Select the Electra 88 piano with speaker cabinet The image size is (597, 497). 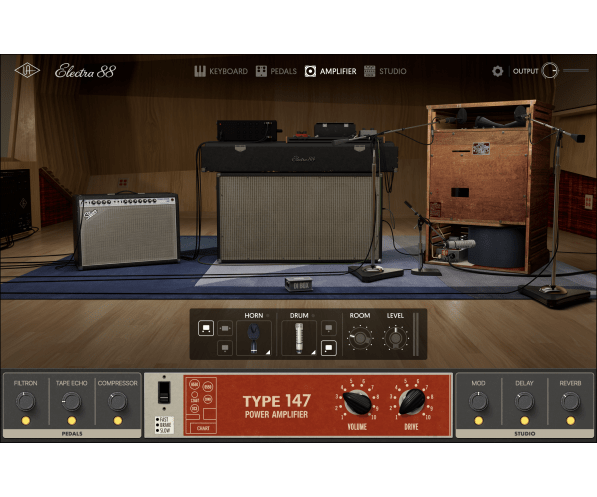click(299, 202)
